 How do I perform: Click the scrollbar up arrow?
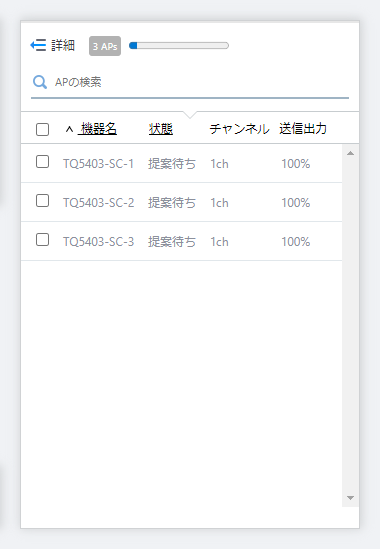coord(350,153)
